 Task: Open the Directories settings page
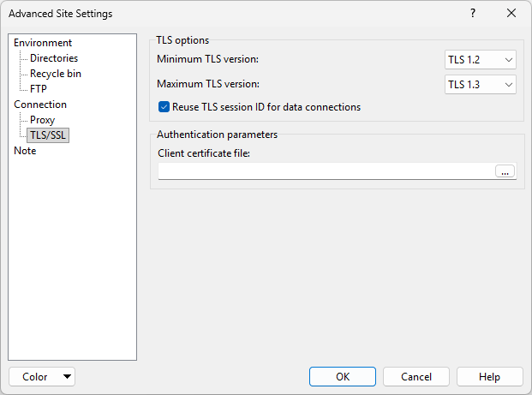pos(54,58)
